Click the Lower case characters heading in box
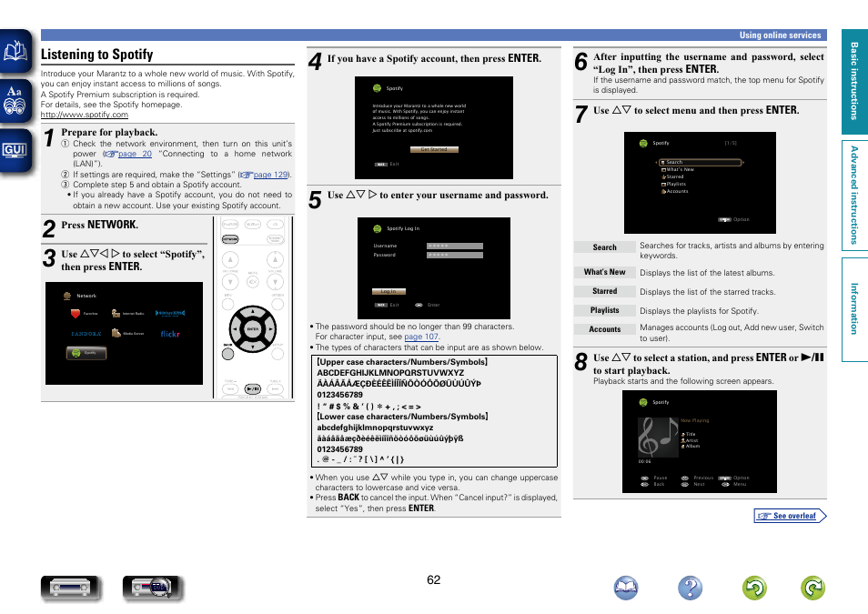 click(402, 417)
